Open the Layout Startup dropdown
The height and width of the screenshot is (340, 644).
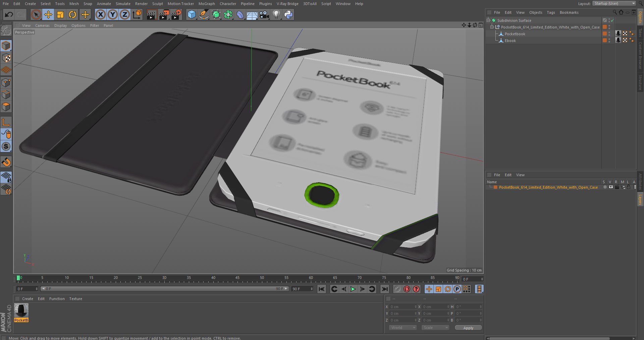[614, 3]
